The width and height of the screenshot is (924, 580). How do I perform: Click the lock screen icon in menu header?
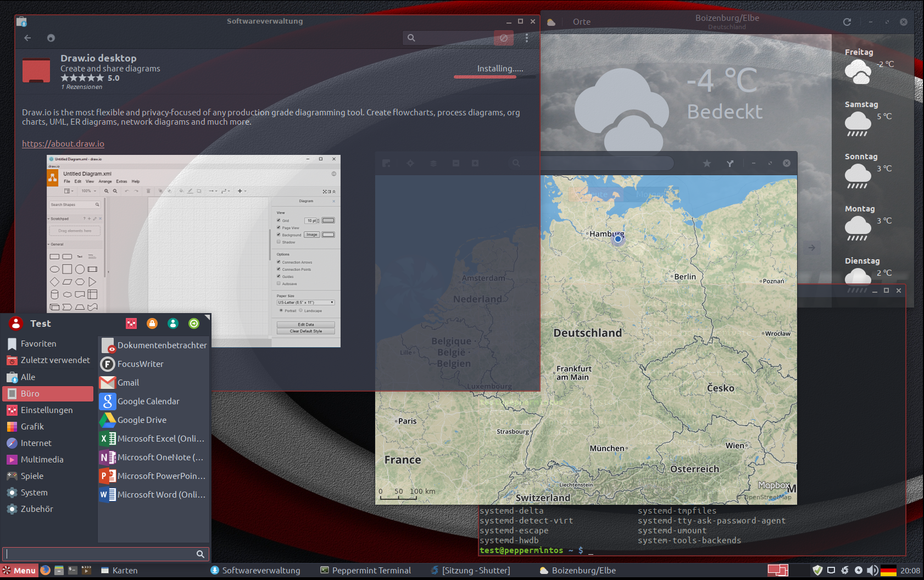(152, 324)
